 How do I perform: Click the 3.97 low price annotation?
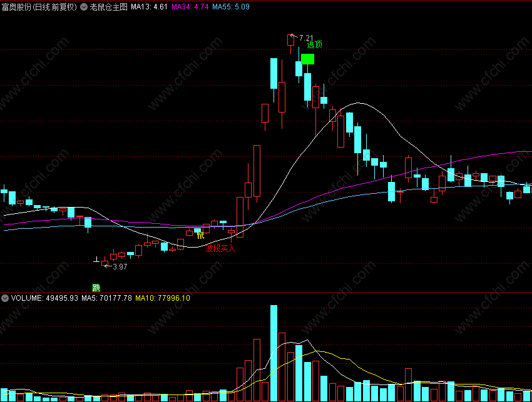pyautogui.click(x=120, y=267)
